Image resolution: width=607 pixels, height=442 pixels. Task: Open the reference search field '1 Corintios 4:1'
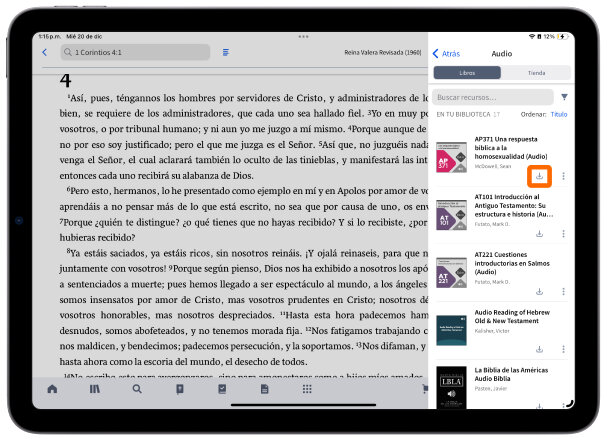135,52
